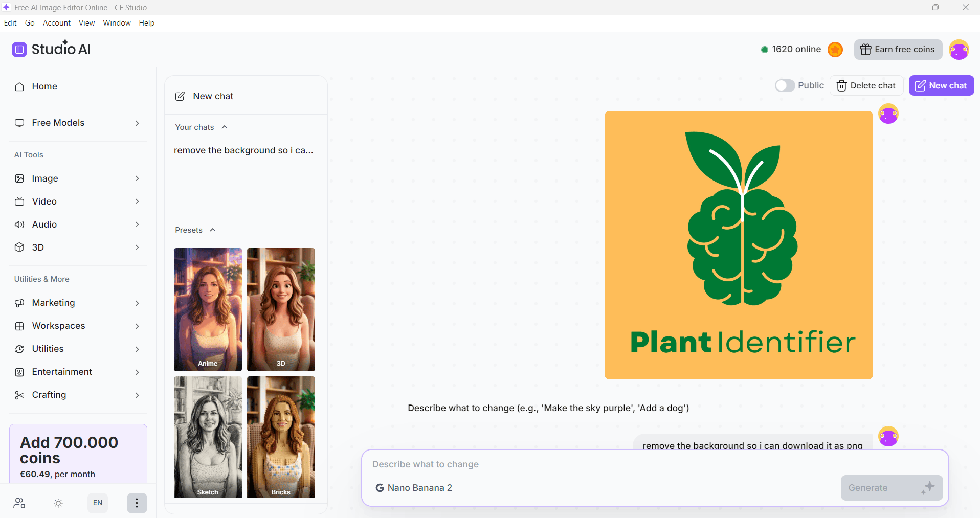Open the Window menu
The image size is (980, 518).
pos(117,23)
